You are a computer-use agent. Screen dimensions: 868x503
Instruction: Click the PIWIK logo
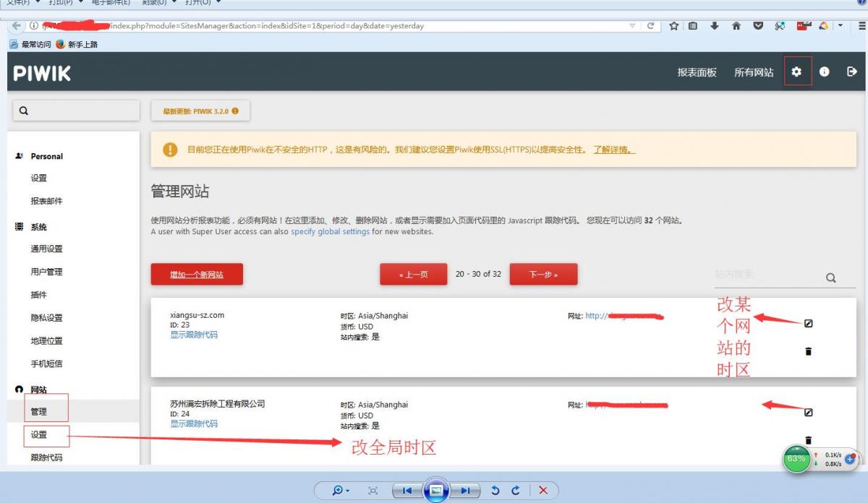pos(42,73)
